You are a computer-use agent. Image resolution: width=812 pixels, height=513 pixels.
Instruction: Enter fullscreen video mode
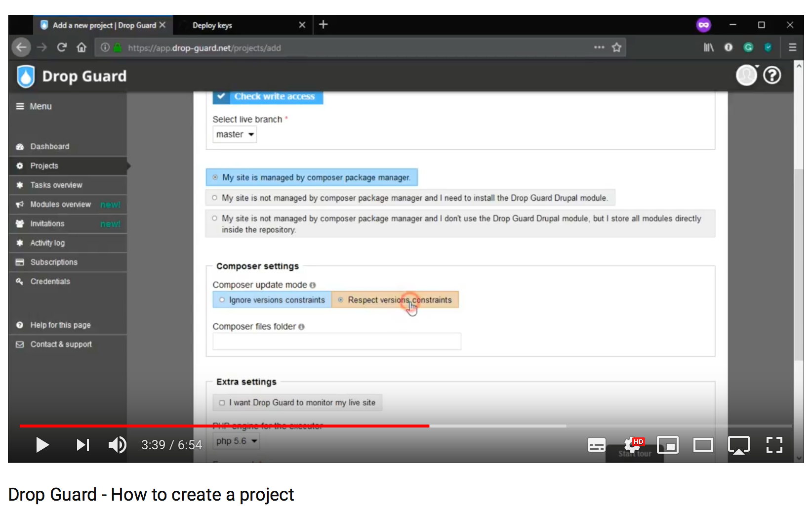[x=774, y=445]
